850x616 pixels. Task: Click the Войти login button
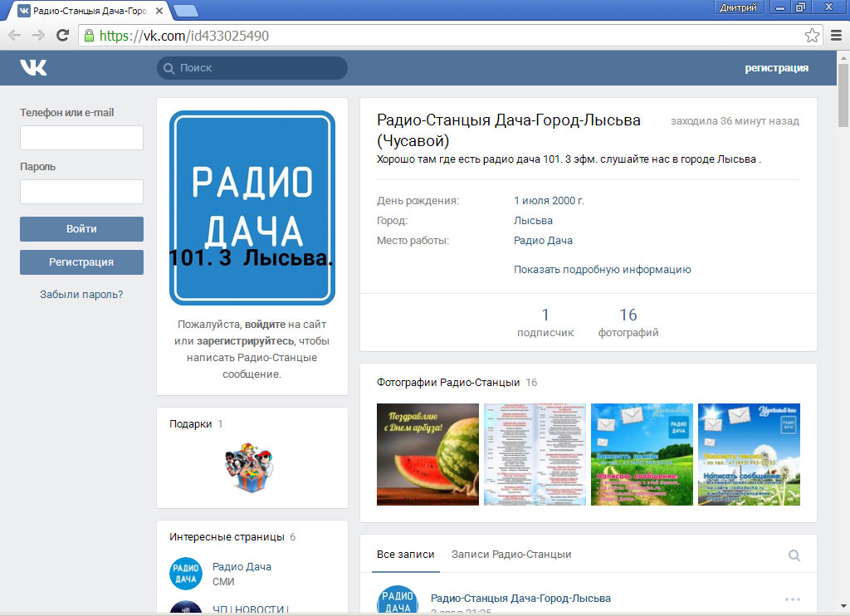click(x=82, y=229)
